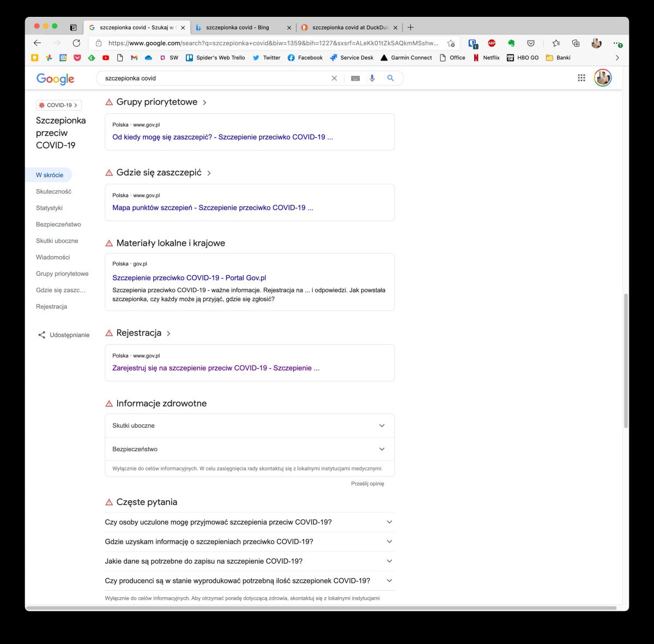
Task: Open browser profile avatar
Action: click(596, 43)
